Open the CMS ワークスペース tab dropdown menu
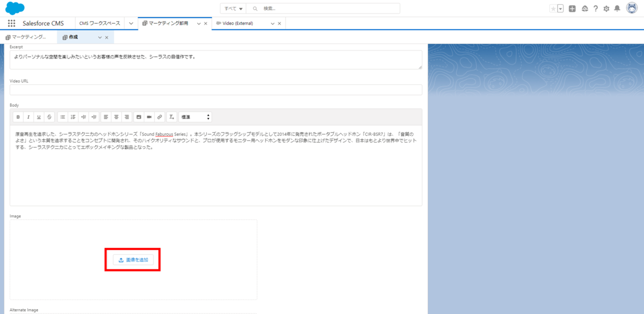The image size is (644, 314). 130,23
